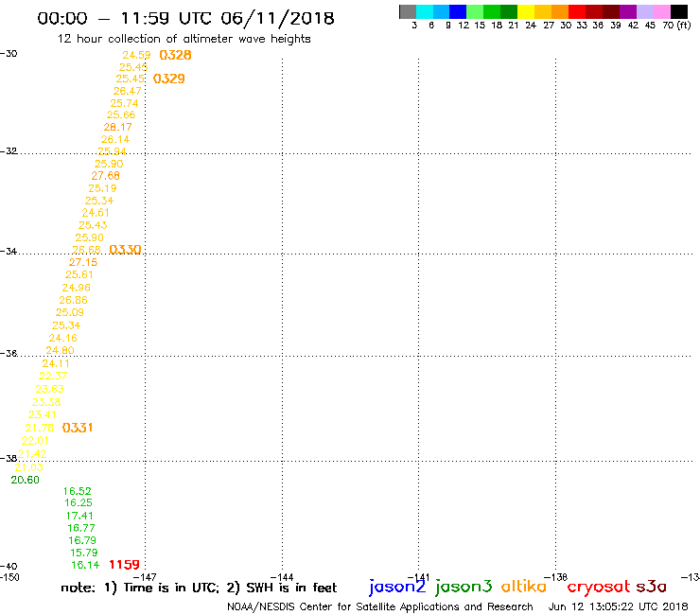The image size is (700, 615).
Task: Select the wave height value 24.59
Action: pos(136,55)
